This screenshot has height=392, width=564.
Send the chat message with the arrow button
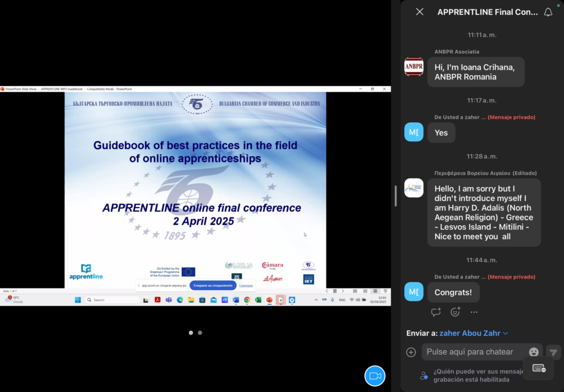[553, 352]
